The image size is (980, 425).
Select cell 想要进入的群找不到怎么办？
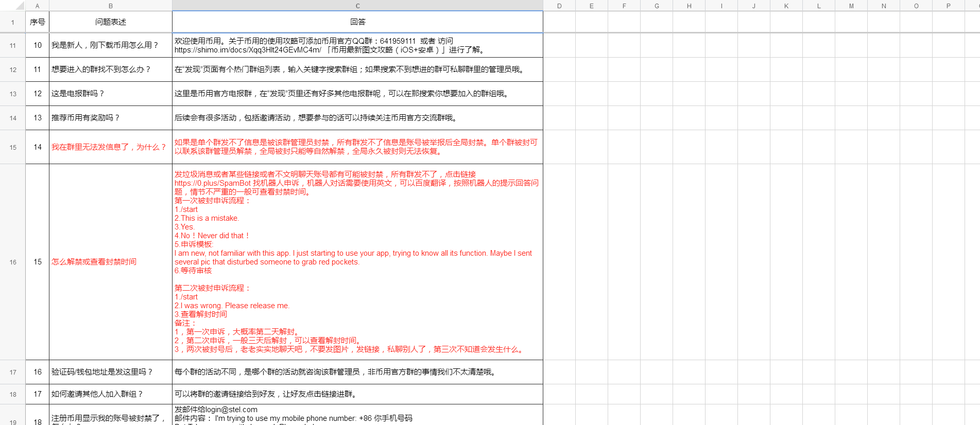tap(111, 69)
